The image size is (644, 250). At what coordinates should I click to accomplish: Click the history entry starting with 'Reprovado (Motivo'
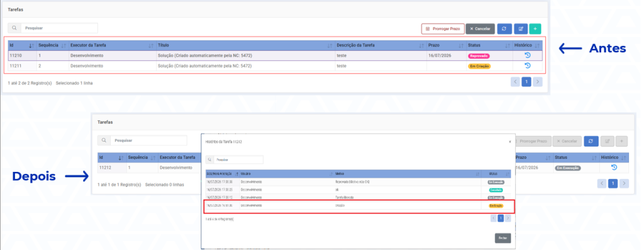pyautogui.click(x=358, y=182)
